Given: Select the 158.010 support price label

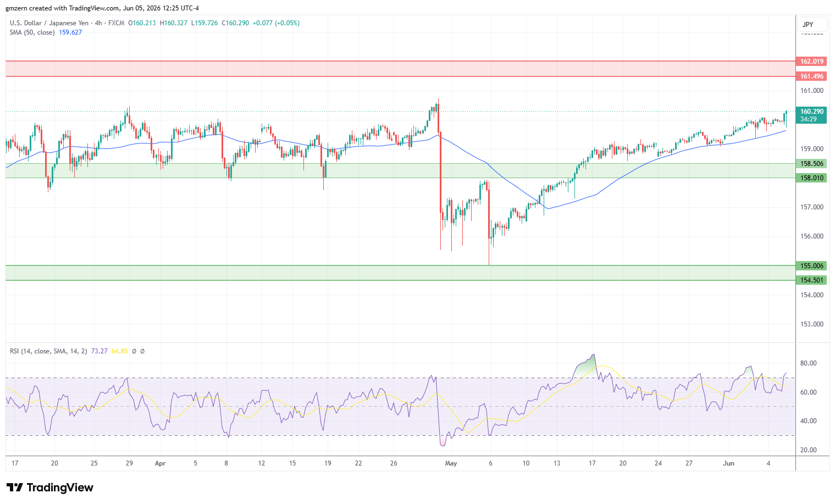Looking at the screenshot, I should pyautogui.click(x=811, y=178).
